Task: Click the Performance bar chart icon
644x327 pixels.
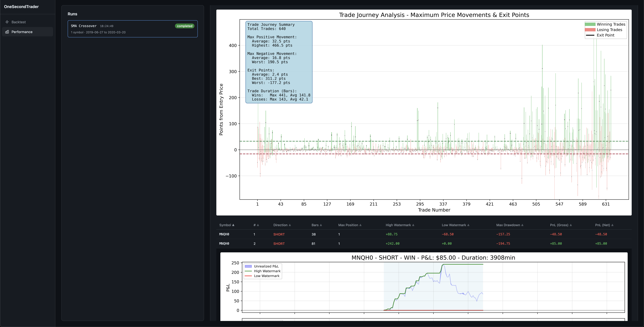Action: click(7, 32)
